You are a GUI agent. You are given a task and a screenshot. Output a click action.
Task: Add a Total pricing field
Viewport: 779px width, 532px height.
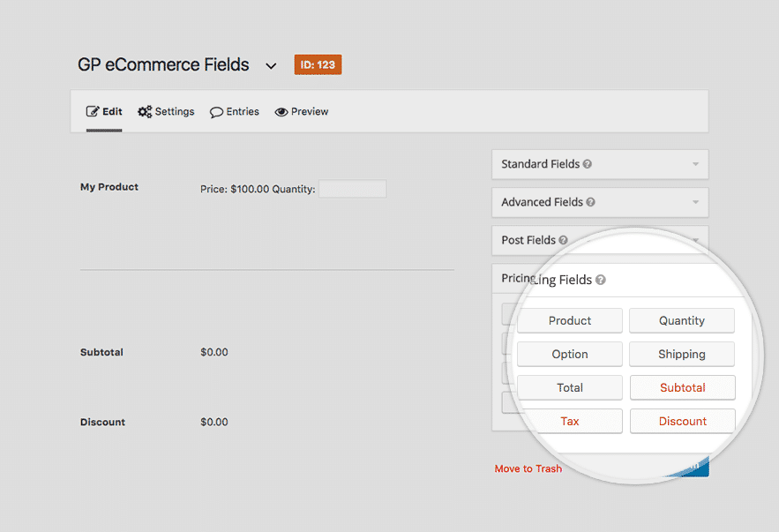pos(570,387)
